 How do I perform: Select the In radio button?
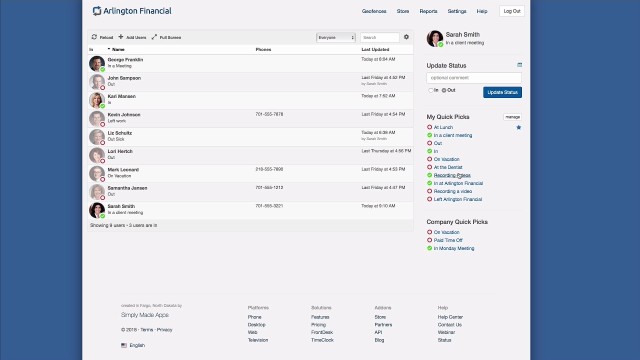430,90
